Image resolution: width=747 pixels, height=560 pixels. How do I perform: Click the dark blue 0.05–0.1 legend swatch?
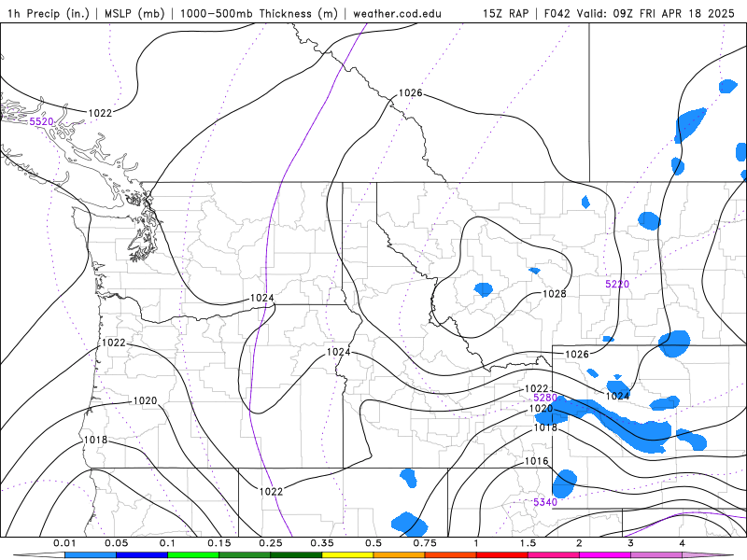click(x=142, y=555)
